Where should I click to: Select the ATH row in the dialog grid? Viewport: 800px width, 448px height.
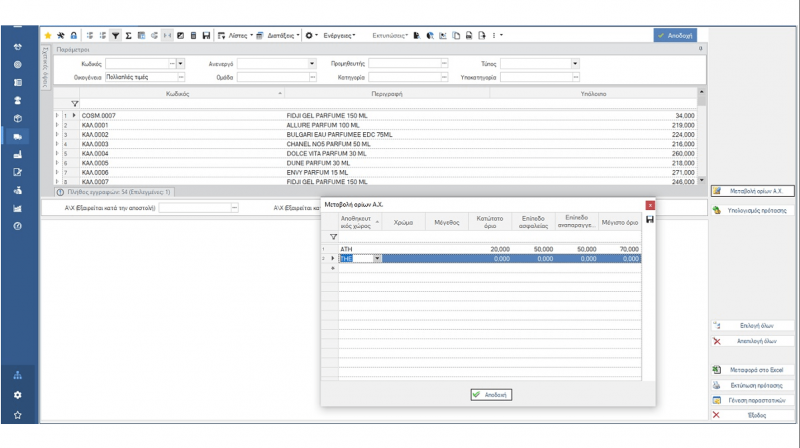tap(490, 249)
